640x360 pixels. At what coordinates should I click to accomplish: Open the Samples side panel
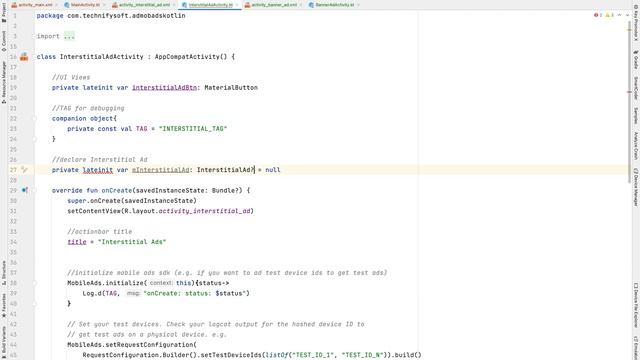(x=636, y=115)
